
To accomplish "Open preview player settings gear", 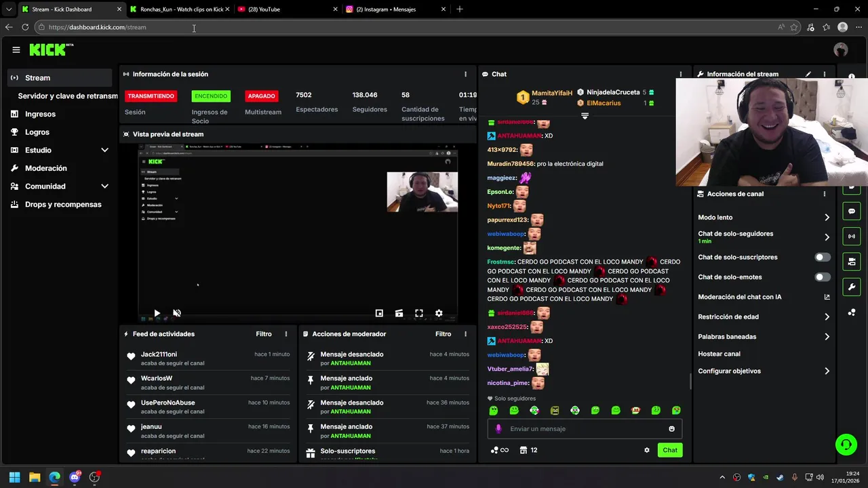I will pos(439,313).
